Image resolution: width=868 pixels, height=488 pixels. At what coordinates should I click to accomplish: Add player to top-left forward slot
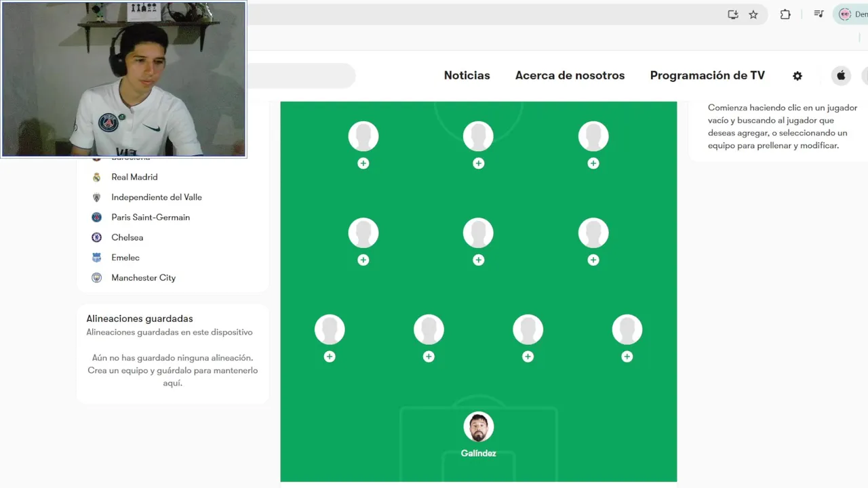pos(363,163)
